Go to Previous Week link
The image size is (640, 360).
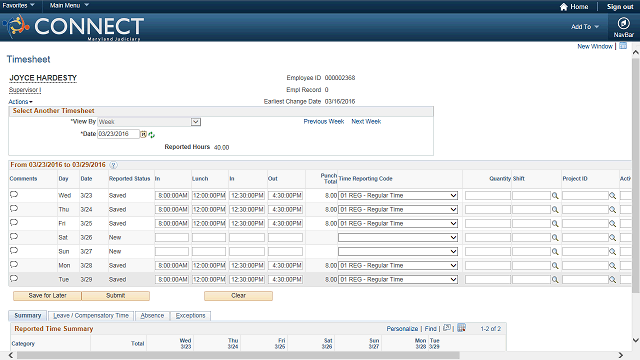(x=324, y=122)
